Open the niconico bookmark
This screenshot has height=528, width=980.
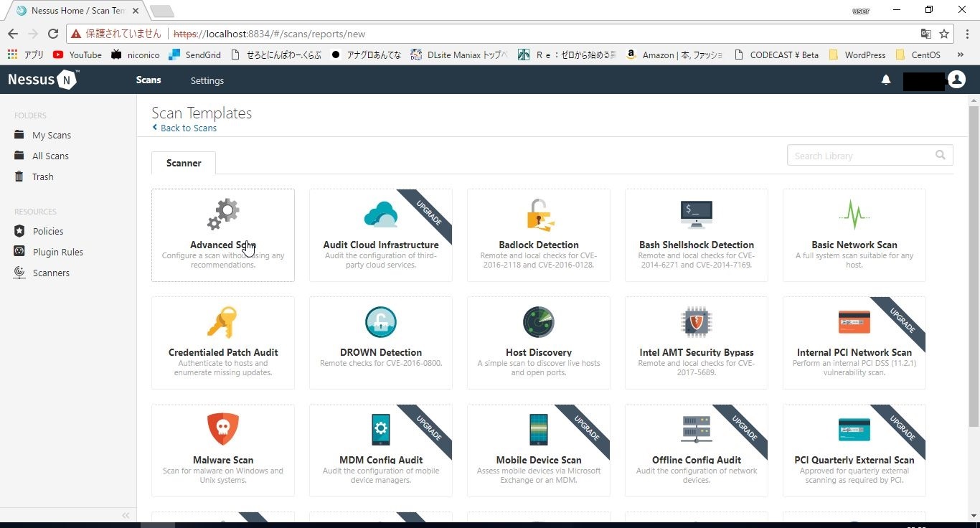click(135, 55)
